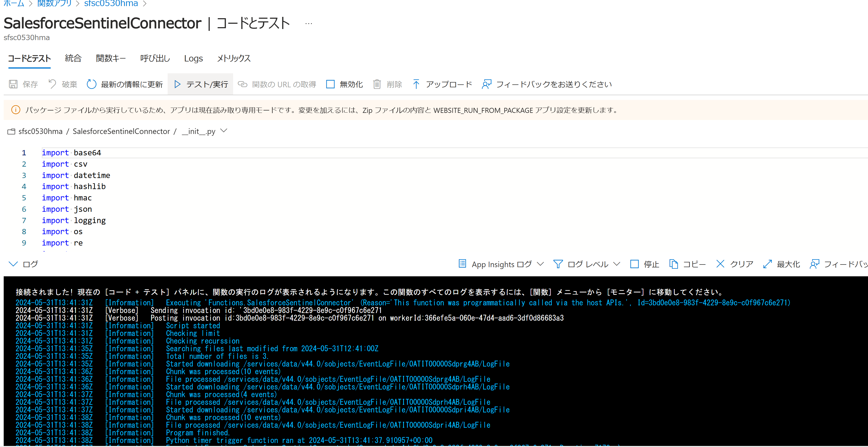Viewport: 868px width, 447px height.
Task: Open toolbar feedback (フィードバックをお送りください) icon
Action: coord(487,84)
